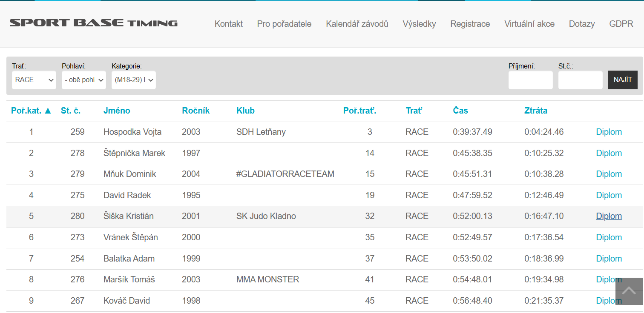The width and height of the screenshot is (644, 313).
Task: Click the NAJÍT search button
Action: click(623, 80)
